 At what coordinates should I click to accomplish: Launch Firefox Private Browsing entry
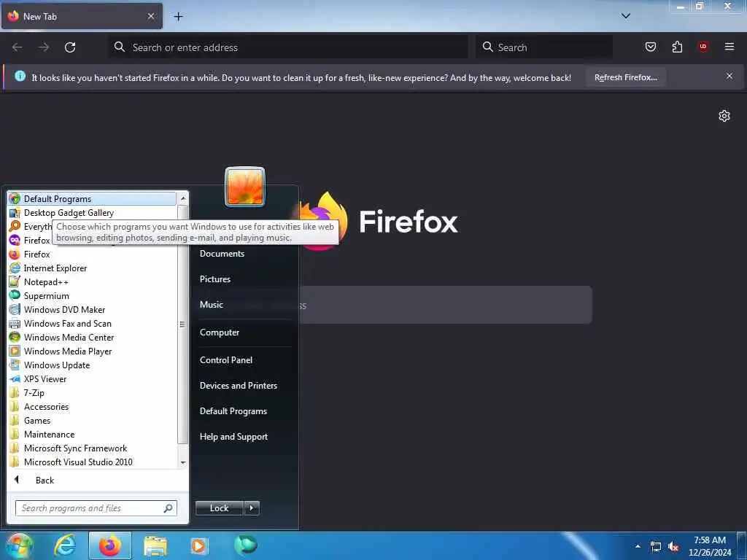(x=31, y=241)
